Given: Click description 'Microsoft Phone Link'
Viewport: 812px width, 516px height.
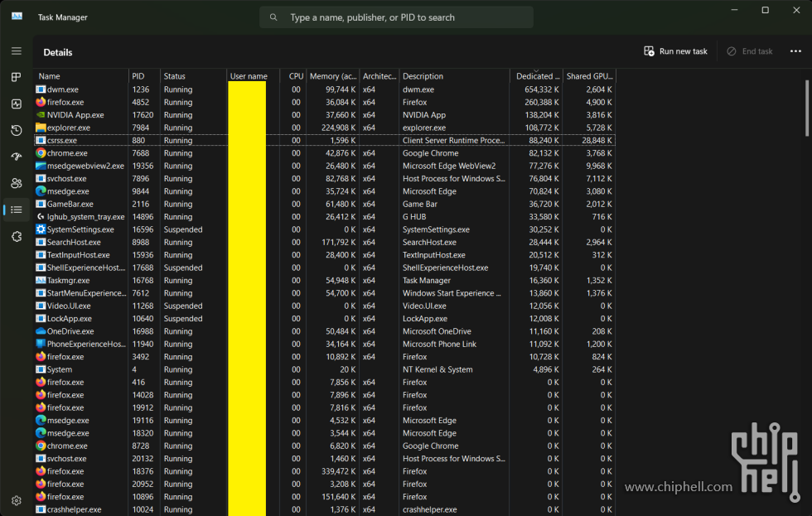Looking at the screenshot, I should click(x=440, y=345).
